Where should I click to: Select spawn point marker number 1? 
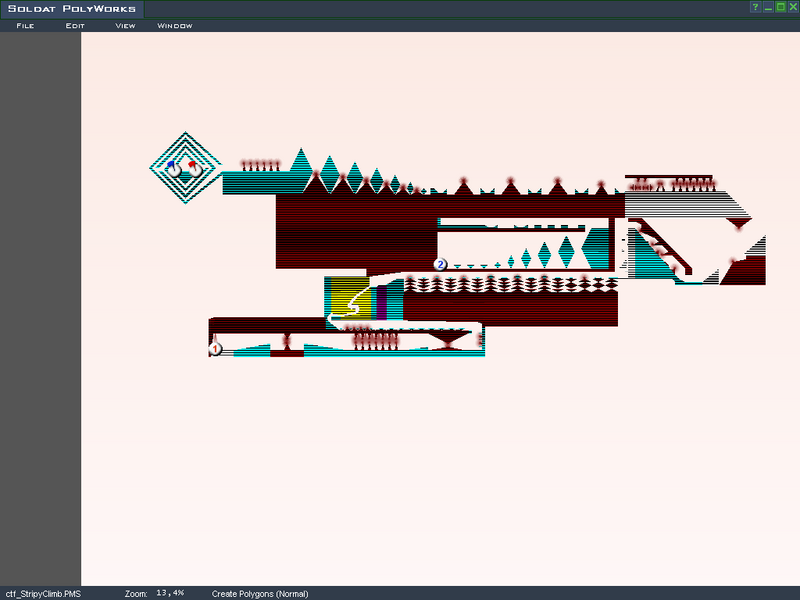pyautogui.click(x=215, y=349)
